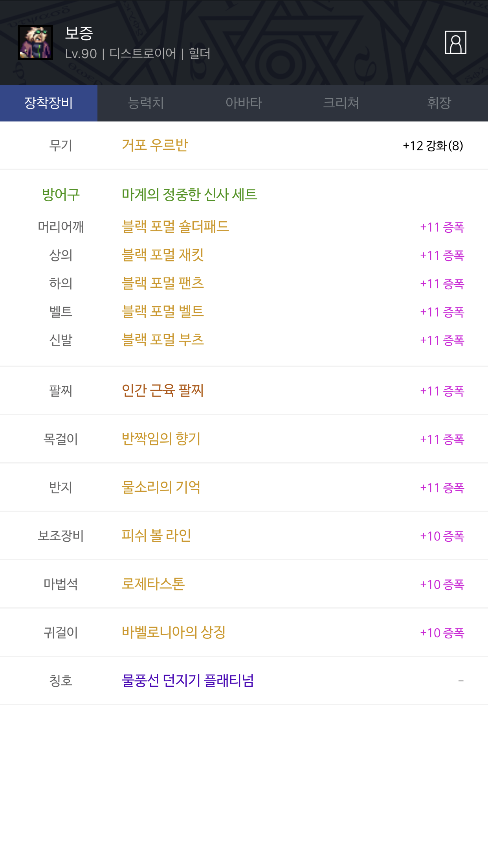This screenshot has width=488, height=868.
Task: Open sub-equipment 피쉬 볼 라인
Action: click(x=156, y=535)
